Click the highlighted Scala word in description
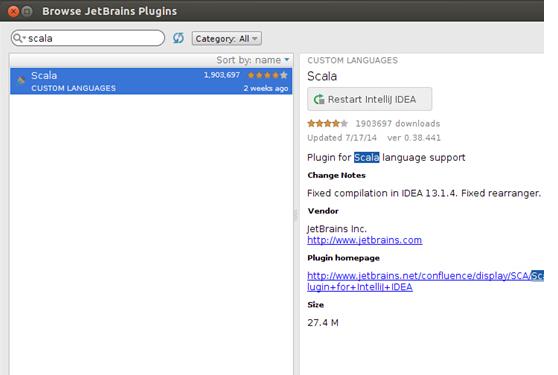The image size is (558, 375). coord(367,157)
